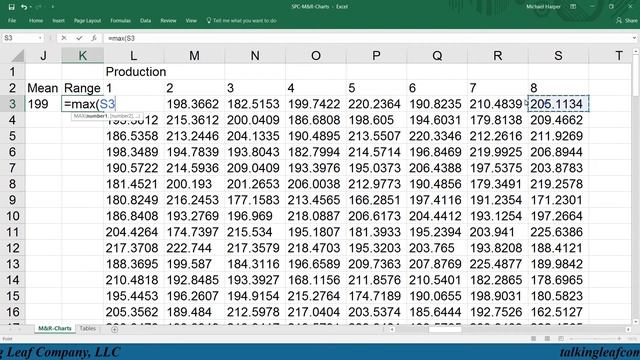640x360 pixels.
Task: Confirm formula with Enter checkmark icon
Action: (79, 38)
